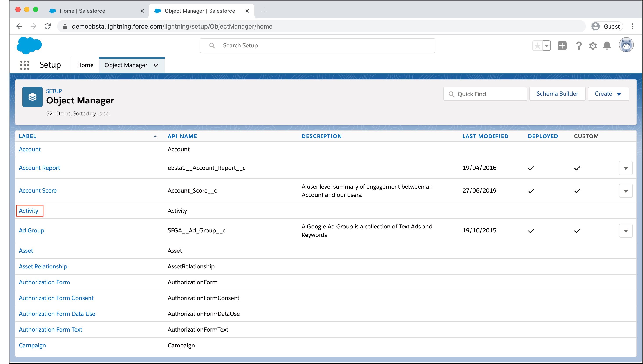Click the Setup gear icon
Image resolution: width=643 pixels, height=364 pixels.
593,46
